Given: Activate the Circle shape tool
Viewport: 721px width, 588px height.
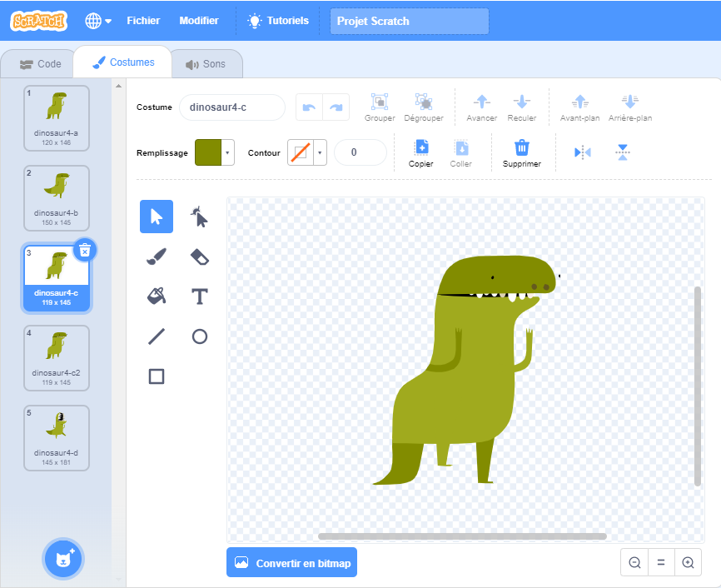Looking at the screenshot, I should (200, 336).
